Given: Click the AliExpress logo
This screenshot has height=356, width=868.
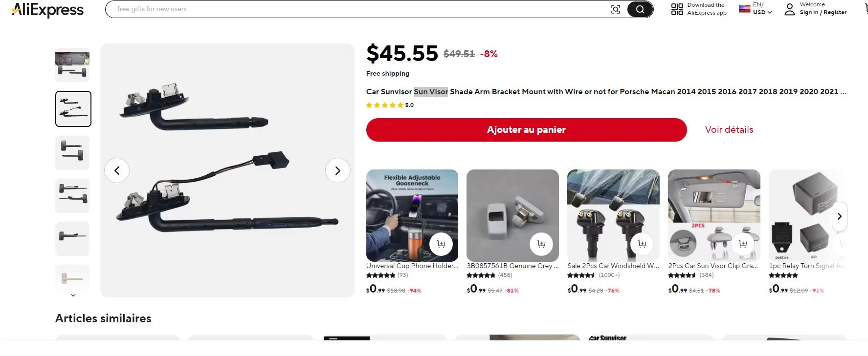Looking at the screenshot, I should click(47, 10).
